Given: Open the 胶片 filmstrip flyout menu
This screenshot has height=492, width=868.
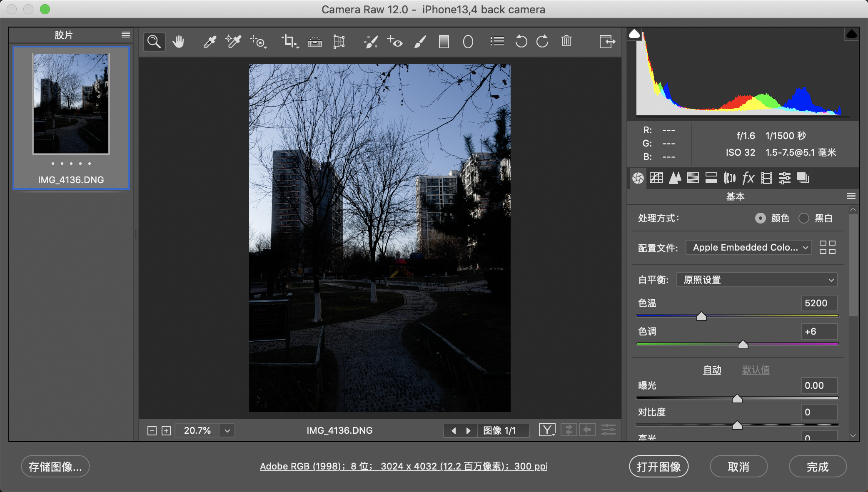Looking at the screenshot, I should point(126,35).
